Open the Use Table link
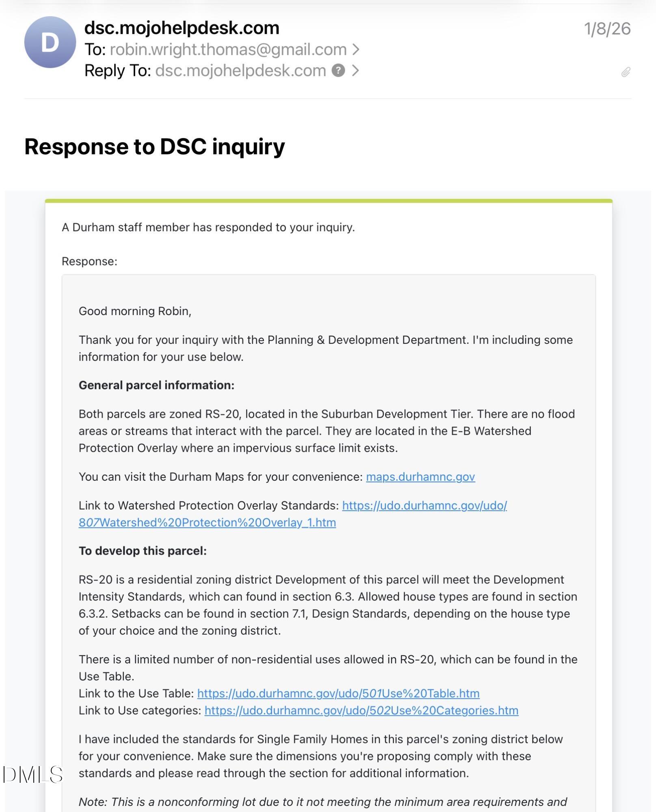The height and width of the screenshot is (812, 656). [x=338, y=693]
